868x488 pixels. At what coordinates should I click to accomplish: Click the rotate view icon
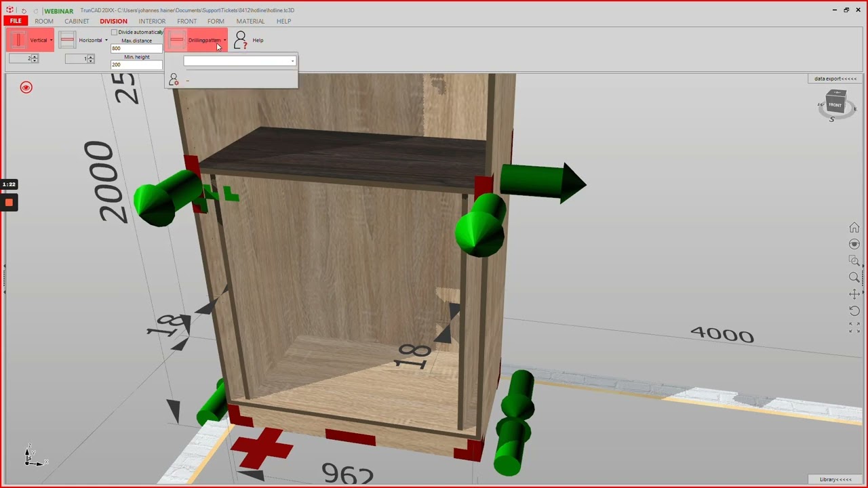tap(854, 310)
